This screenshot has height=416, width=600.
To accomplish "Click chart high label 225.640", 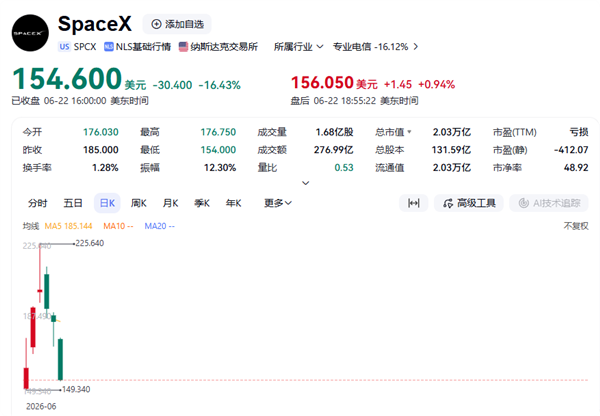I will click(x=90, y=243).
